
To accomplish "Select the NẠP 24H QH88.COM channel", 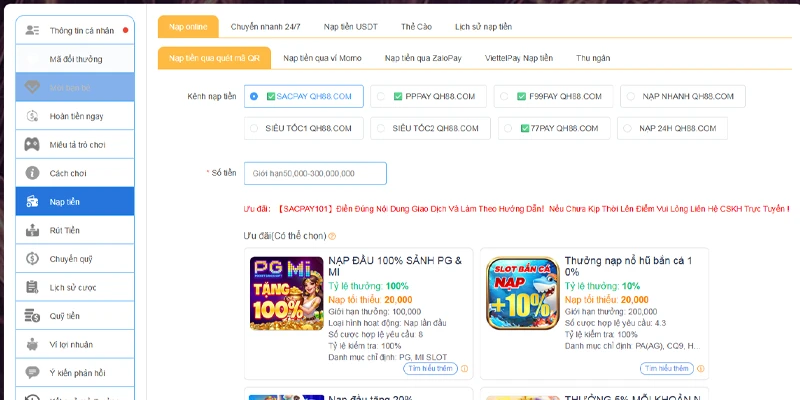I will [672, 129].
